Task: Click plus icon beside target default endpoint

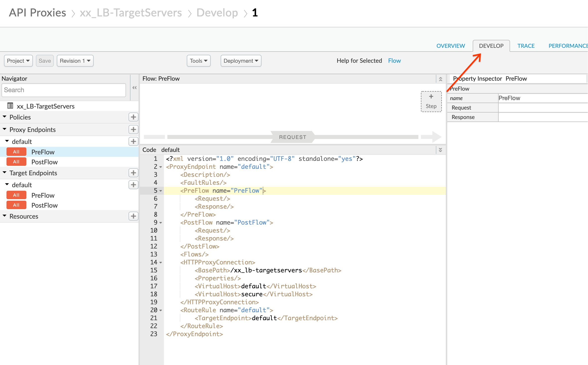Action: (133, 185)
